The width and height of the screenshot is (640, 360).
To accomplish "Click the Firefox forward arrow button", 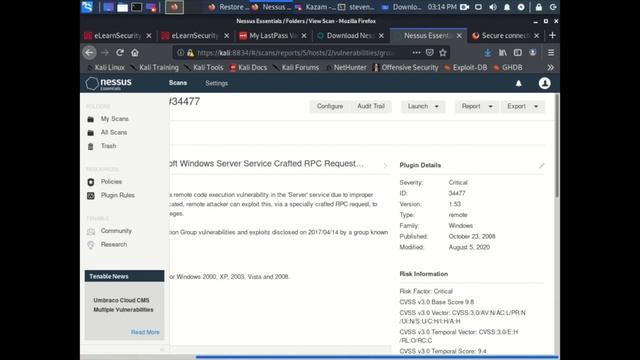I will (x=104, y=53).
